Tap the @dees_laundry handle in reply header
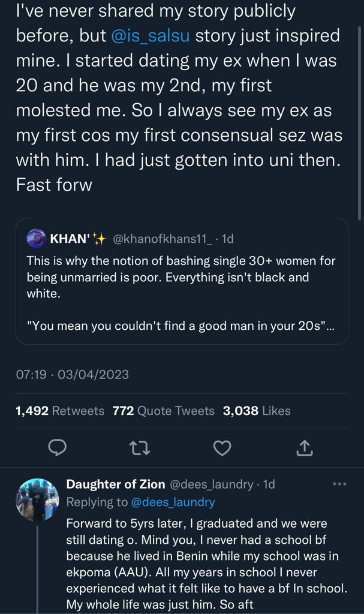Viewport: 364px width, 614px height. point(212,484)
